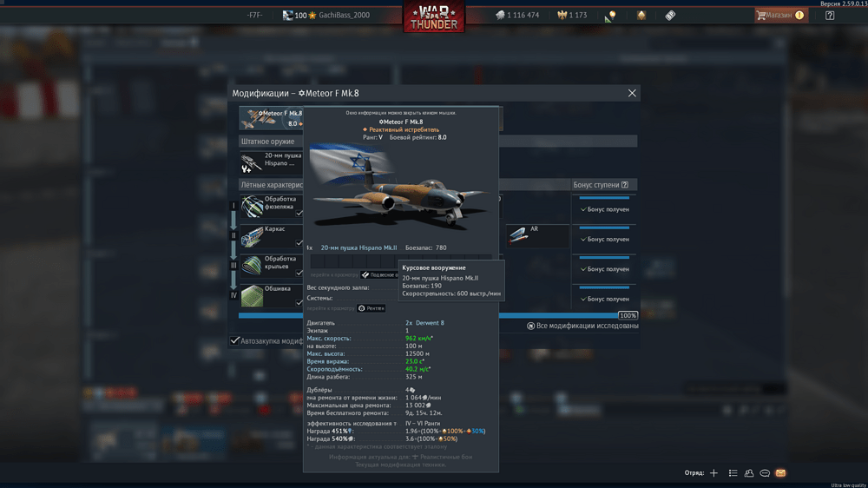Click the Бонус ступени help icon

pyautogui.click(x=624, y=184)
